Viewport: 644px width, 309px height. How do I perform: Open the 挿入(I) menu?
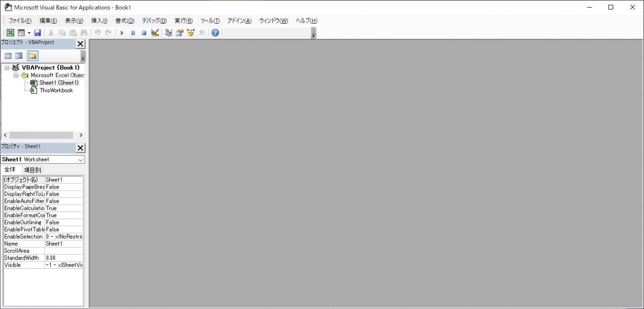click(x=99, y=21)
